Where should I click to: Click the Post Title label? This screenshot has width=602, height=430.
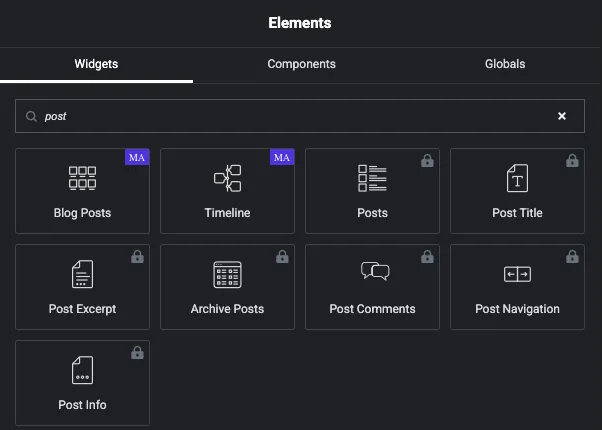pos(517,213)
